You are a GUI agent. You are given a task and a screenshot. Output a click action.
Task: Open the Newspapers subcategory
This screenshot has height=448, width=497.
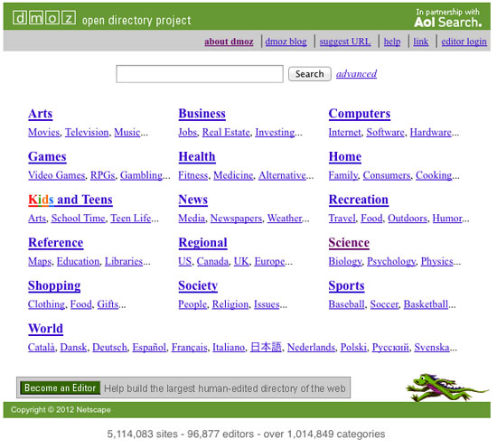pyautogui.click(x=236, y=219)
